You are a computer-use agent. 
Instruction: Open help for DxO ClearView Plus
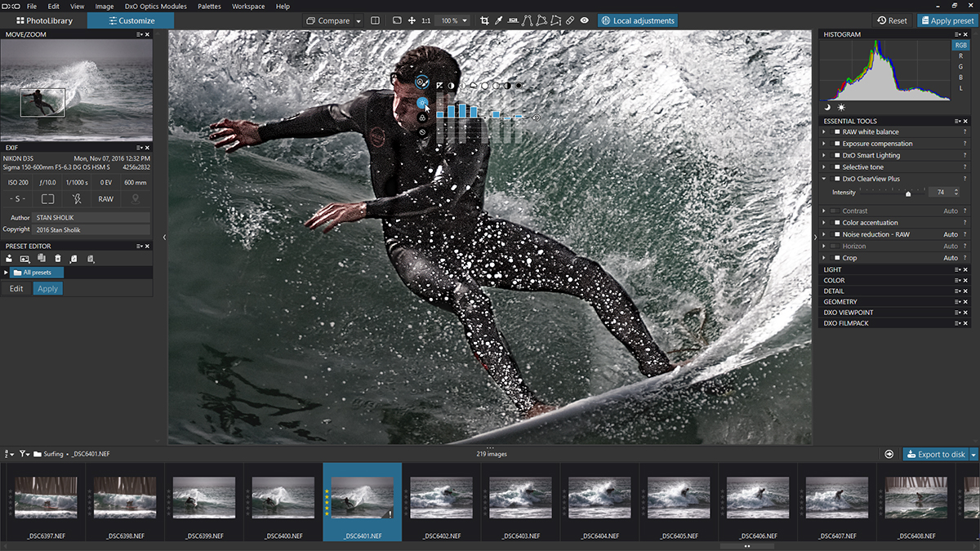pyautogui.click(x=964, y=179)
